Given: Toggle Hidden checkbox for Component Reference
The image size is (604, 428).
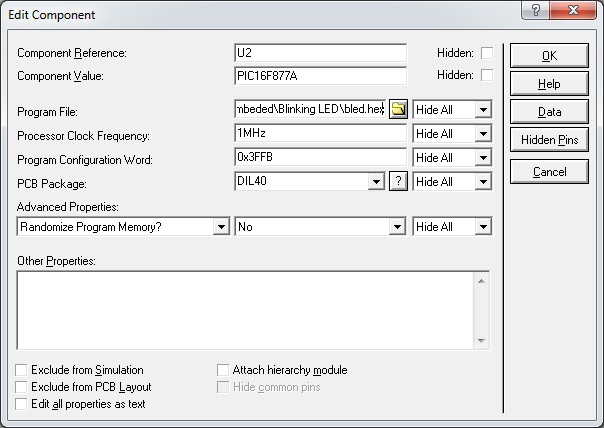Looking at the screenshot, I should [487, 52].
